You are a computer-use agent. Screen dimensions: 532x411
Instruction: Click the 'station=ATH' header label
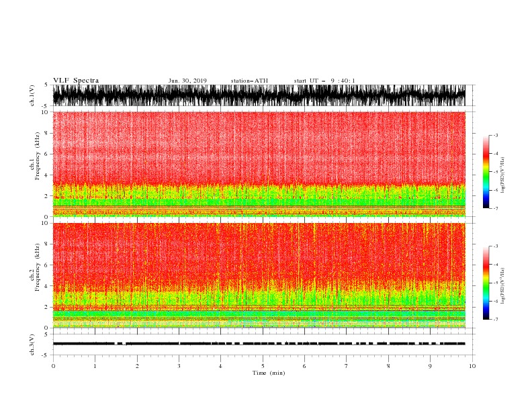pyautogui.click(x=249, y=81)
